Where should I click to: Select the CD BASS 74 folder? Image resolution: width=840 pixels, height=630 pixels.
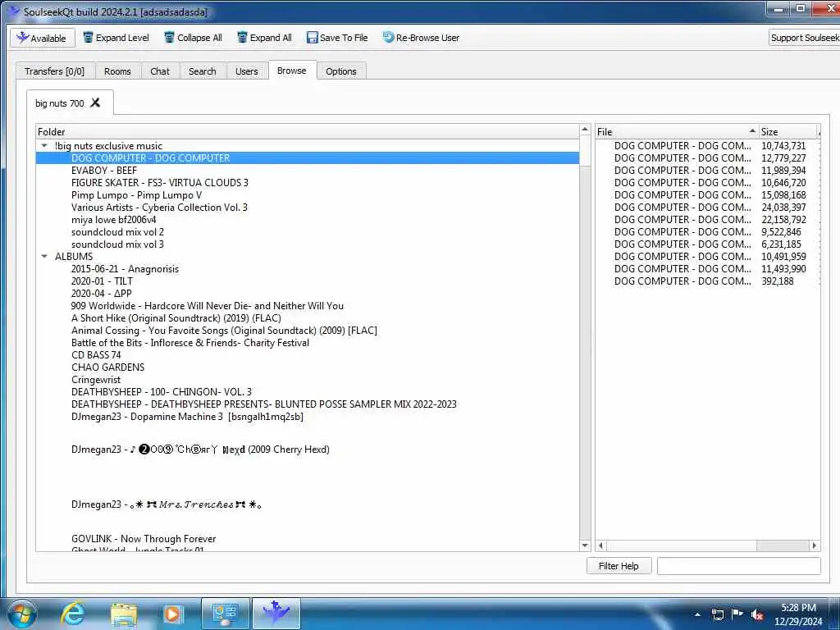point(96,355)
